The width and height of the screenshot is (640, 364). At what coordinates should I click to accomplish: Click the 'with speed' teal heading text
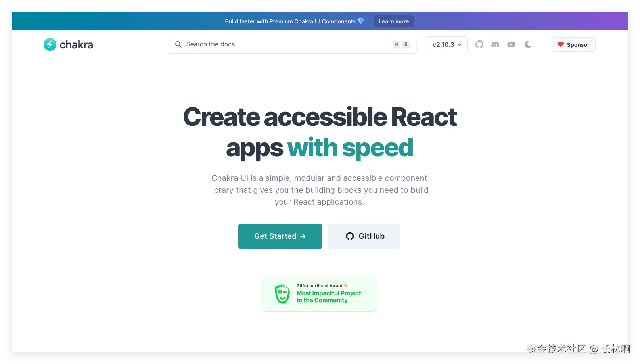[351, 148]
